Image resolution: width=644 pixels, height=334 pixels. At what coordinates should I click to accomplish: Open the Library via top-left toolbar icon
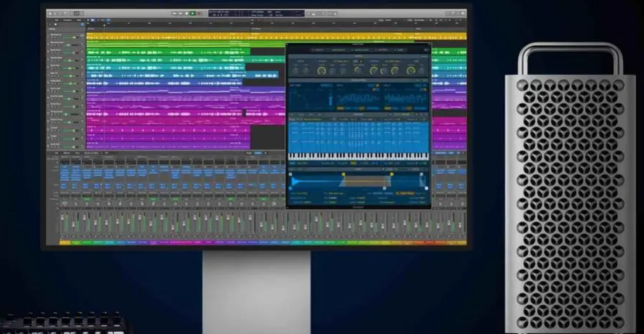click(50, 13)
